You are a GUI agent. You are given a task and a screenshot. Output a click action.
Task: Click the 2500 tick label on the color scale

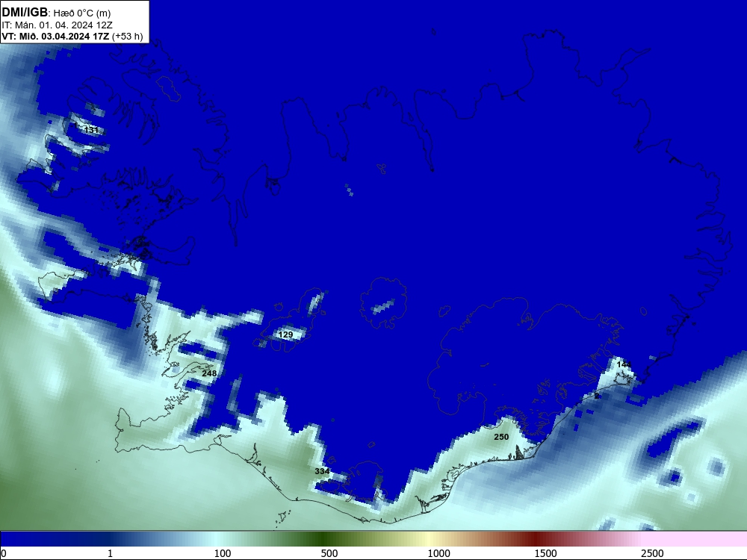point(652,553)
